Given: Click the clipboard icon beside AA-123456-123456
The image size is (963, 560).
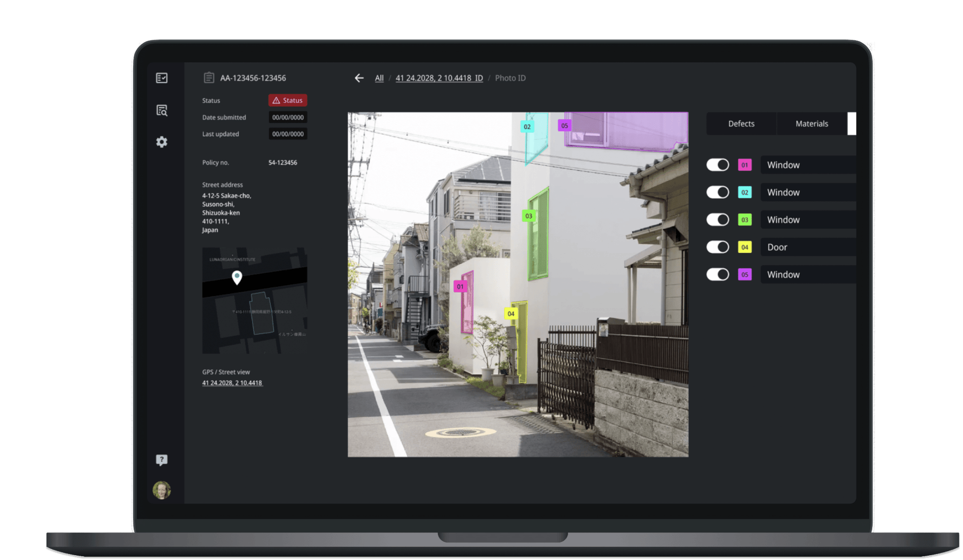Looking at the screenshot, I should 209,77.
